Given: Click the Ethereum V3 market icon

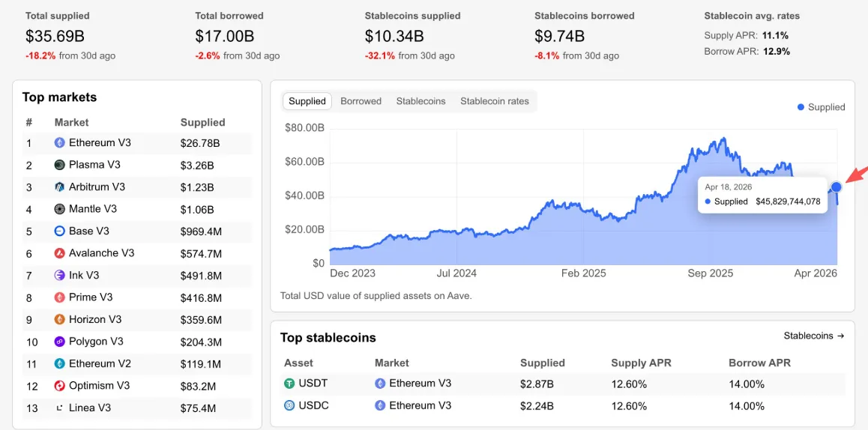Looking at the screenshot, I should [x=60, y=142].
